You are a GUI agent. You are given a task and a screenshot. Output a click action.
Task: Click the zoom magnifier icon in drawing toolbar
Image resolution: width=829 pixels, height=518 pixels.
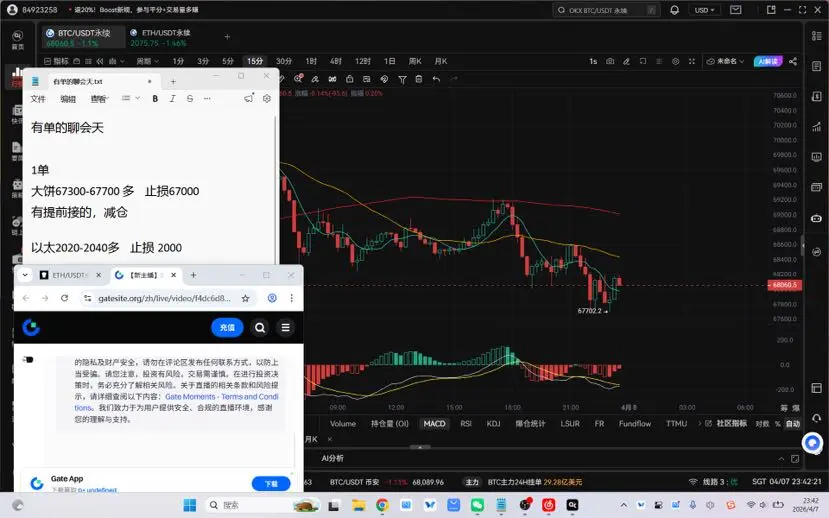click(298, 79)
